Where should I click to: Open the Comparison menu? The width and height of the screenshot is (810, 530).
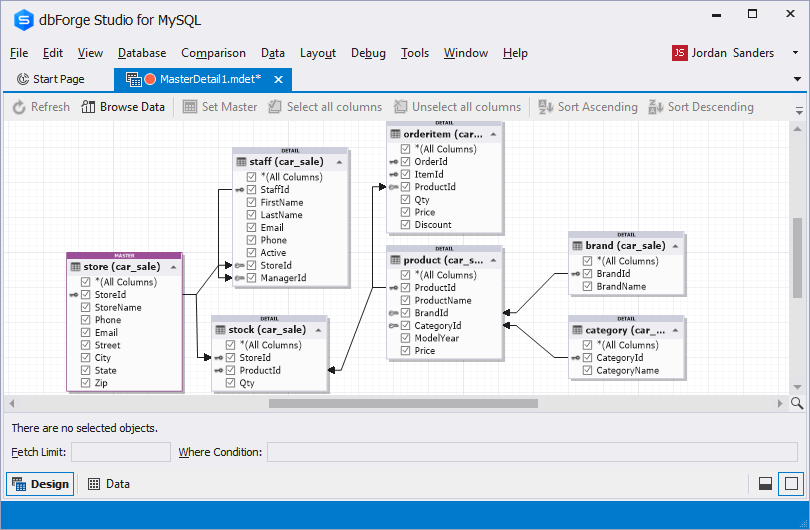point(213,53)
